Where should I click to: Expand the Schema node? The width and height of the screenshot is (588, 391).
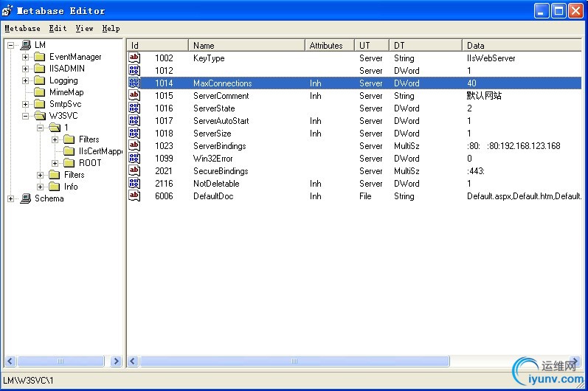pos(11,198)
